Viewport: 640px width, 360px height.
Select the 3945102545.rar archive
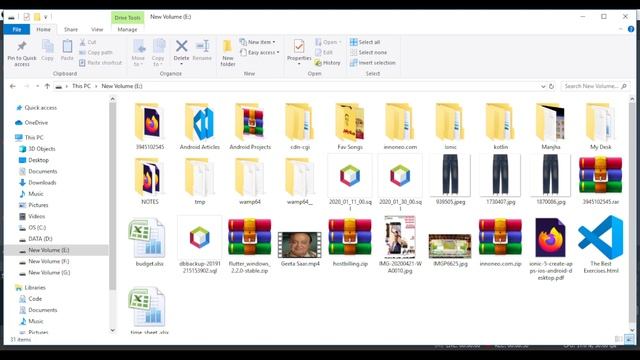coord(600,181)
